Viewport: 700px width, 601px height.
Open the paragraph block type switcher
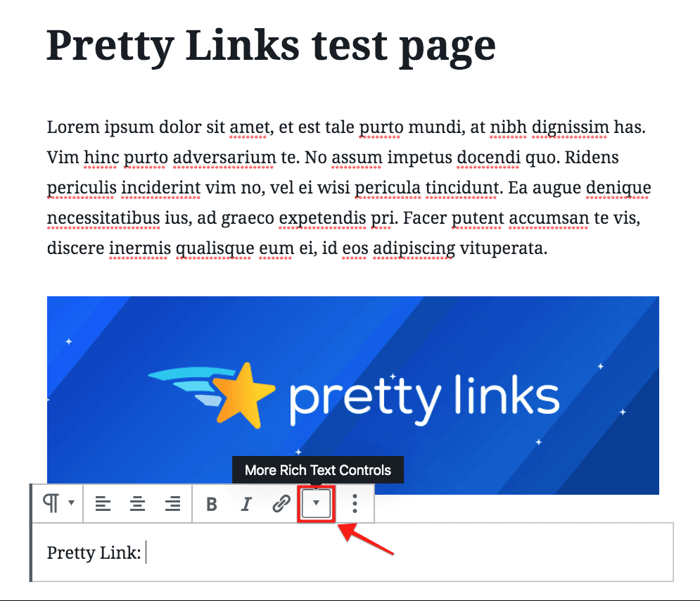click(x=58, y=503)
